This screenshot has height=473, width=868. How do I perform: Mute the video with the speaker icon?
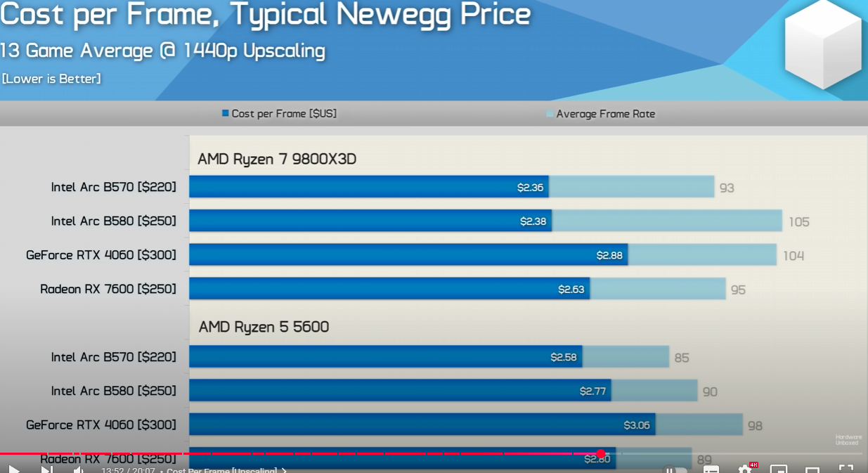pyautogui.click(x=79, y=469)
